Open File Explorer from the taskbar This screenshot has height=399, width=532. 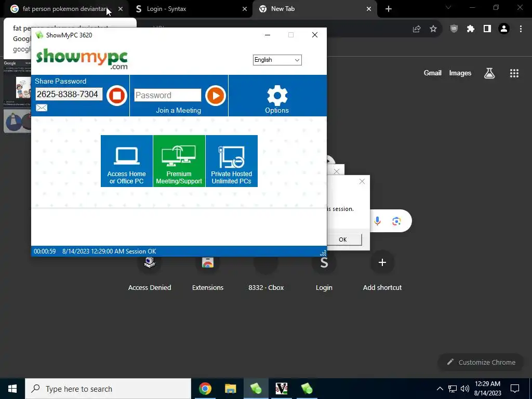tap(230, 389)
